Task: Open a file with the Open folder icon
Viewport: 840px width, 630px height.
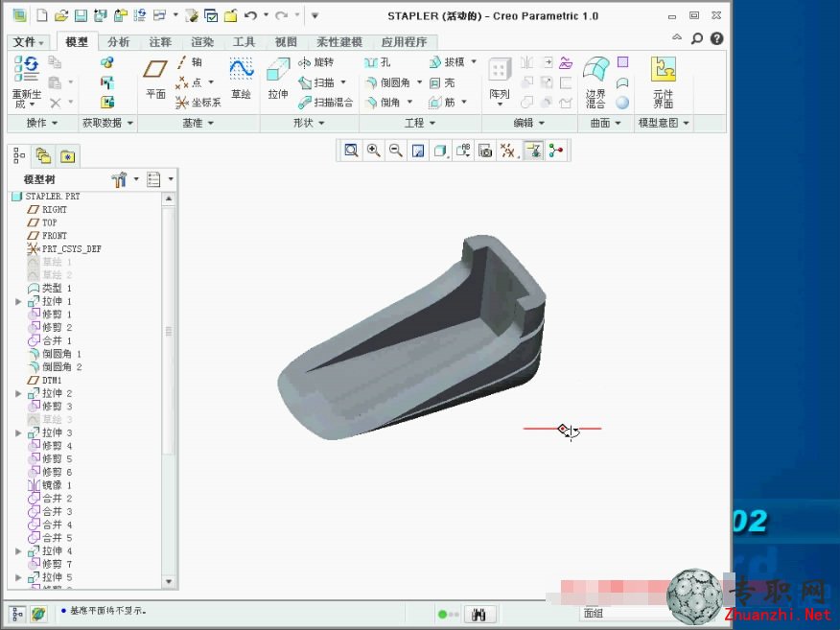Action: (61, 16)
